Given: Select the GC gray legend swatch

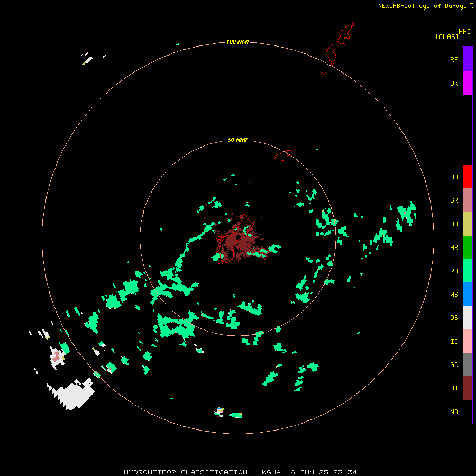Looking at the screenshot, I should point(467,364).
